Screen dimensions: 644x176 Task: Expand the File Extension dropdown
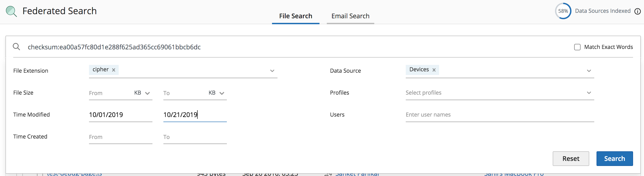272,71
